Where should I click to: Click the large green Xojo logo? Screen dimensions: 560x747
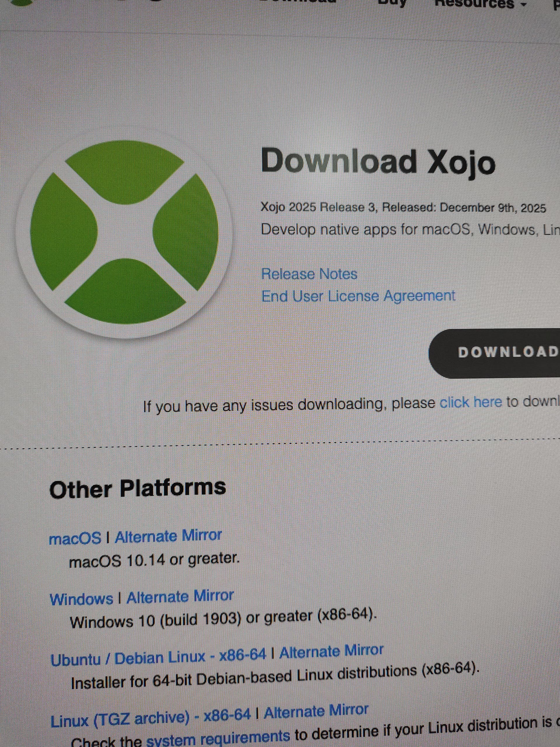click(x=124, y=232)
